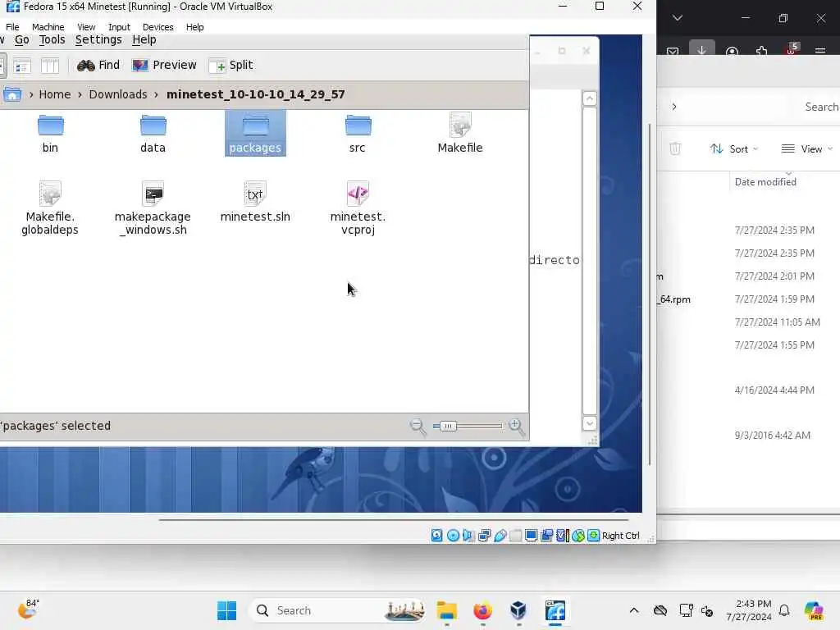Click the icon zoom slider handle
The height and width of the screenshot is (630, 840).
coord(447,427)
